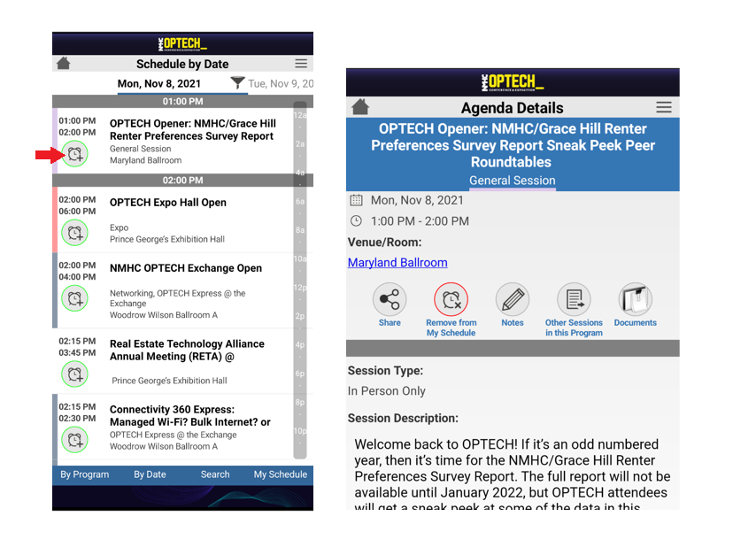This screenshot has width=756, height=555.
Task: Tap the Share icon
Action: pos(390,299)
